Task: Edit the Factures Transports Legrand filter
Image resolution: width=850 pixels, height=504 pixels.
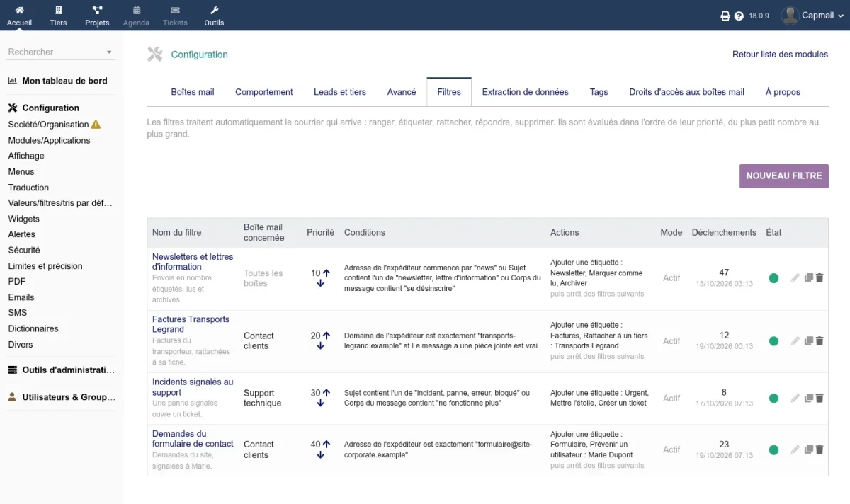Action: pyautogui.click(x=795, y=340)
